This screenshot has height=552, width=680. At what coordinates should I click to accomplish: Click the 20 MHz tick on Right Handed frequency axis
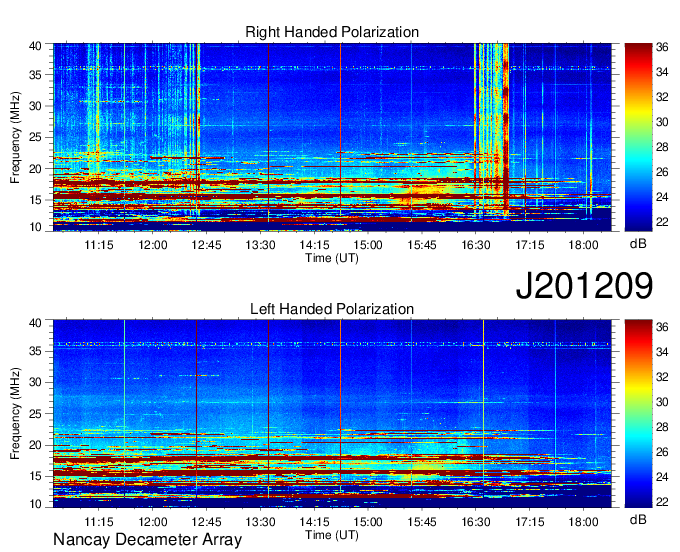[x=35, y=169]
